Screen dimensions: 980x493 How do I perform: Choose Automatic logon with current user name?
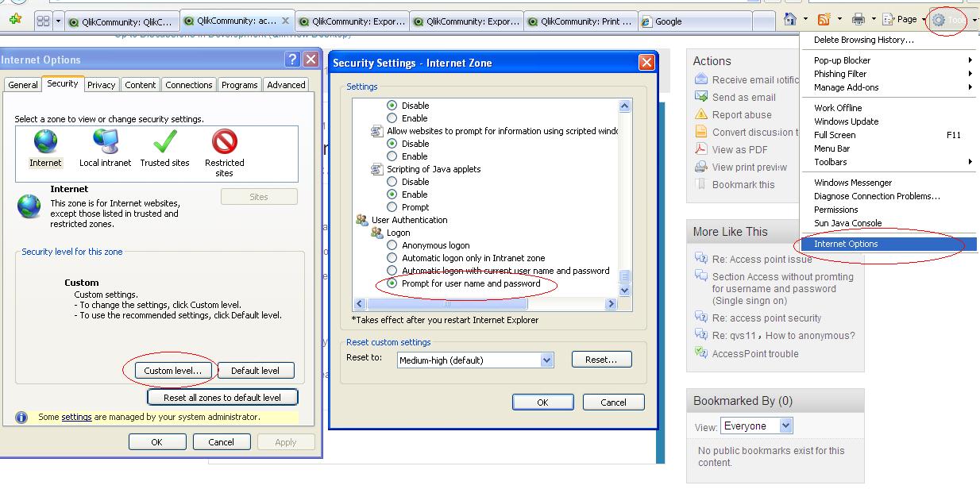pos(392,271)
